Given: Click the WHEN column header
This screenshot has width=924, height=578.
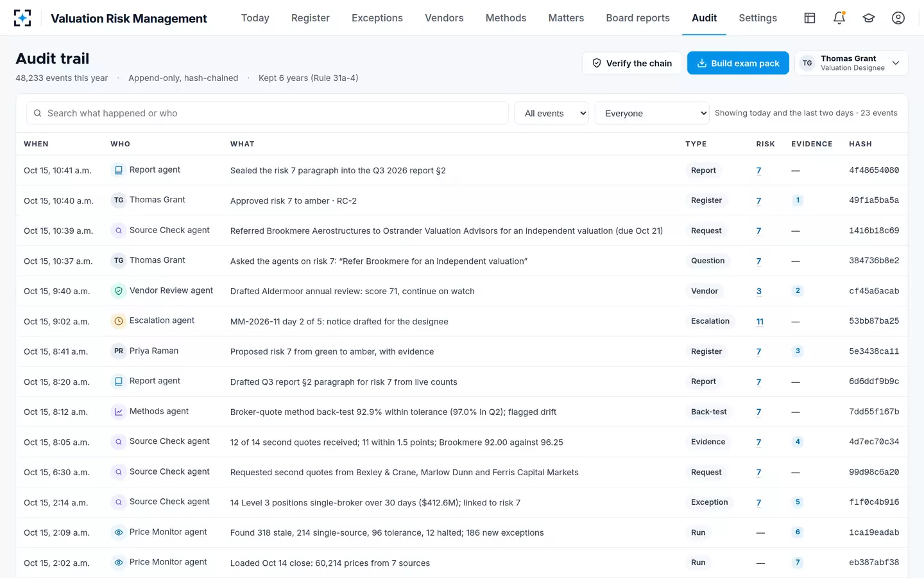Looking at the screenshot, I should [36, 144].
